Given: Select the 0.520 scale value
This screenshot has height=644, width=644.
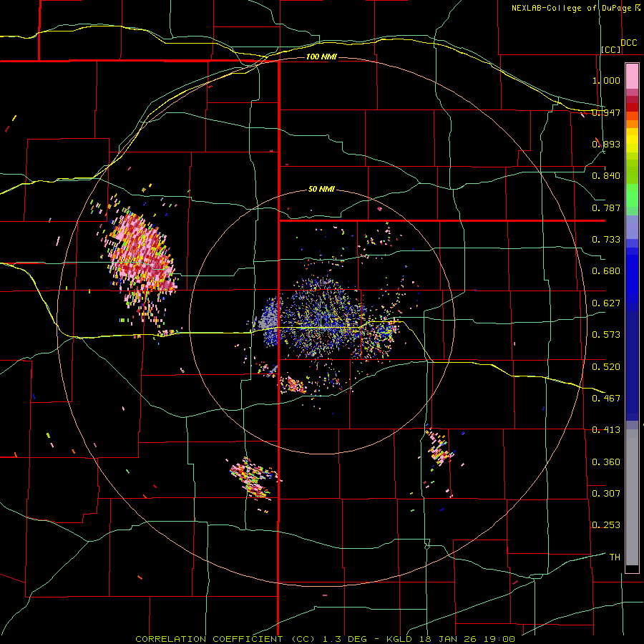Looking at the screenshot, I should [606, 367].
